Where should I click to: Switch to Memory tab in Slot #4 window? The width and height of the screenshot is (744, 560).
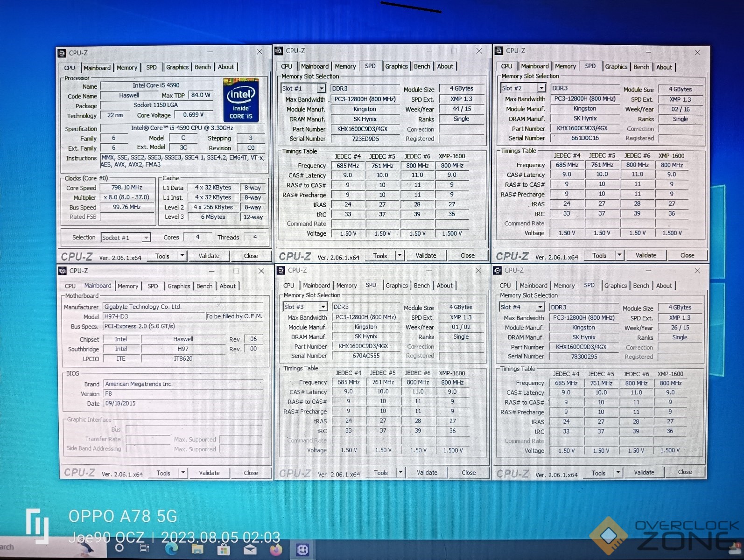click(564, 286)
